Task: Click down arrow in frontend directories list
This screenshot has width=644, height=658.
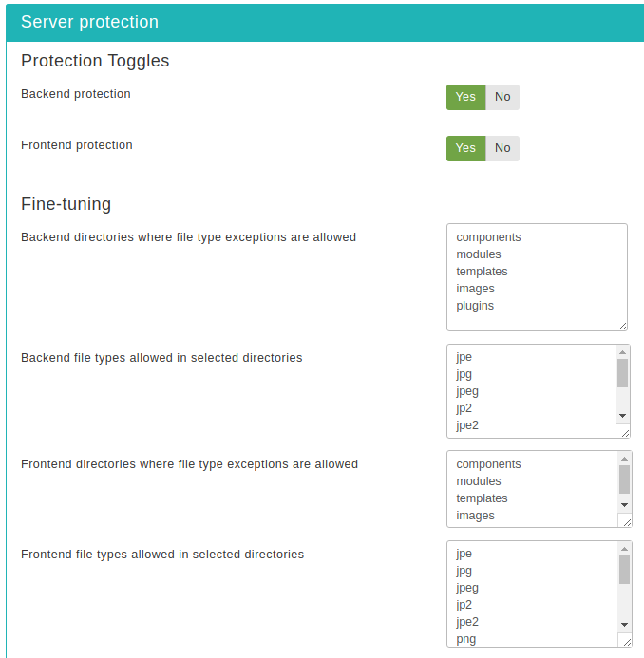Action: point(624,505)
